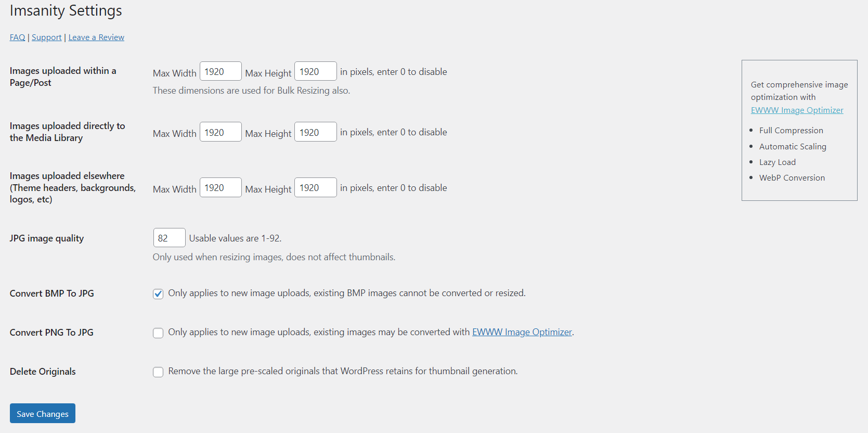The height and width of the screenshot is (433, 868).
Task: Open EWWW Image Optimizer link in sidebar box
Action: tap(797, 110)
